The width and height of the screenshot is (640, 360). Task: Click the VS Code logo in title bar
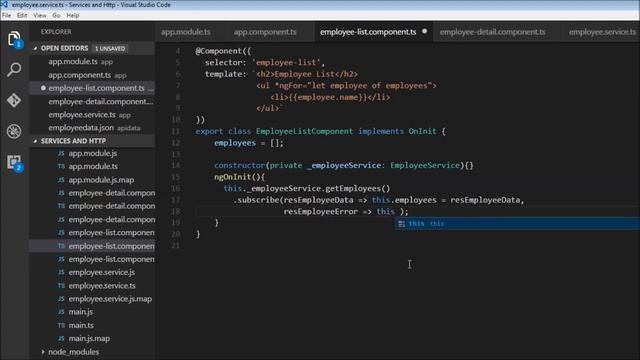[4, 4]
